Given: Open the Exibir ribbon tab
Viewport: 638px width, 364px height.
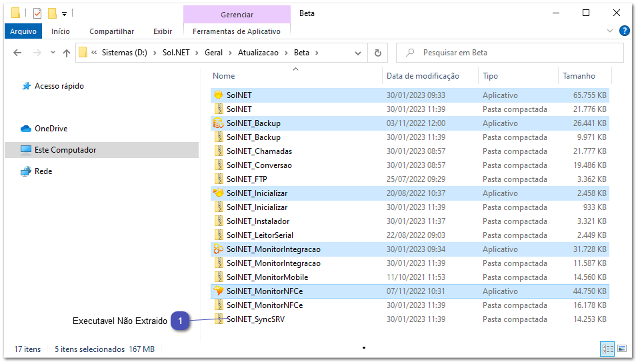Looking at the screenshot, I should point(163,31).
